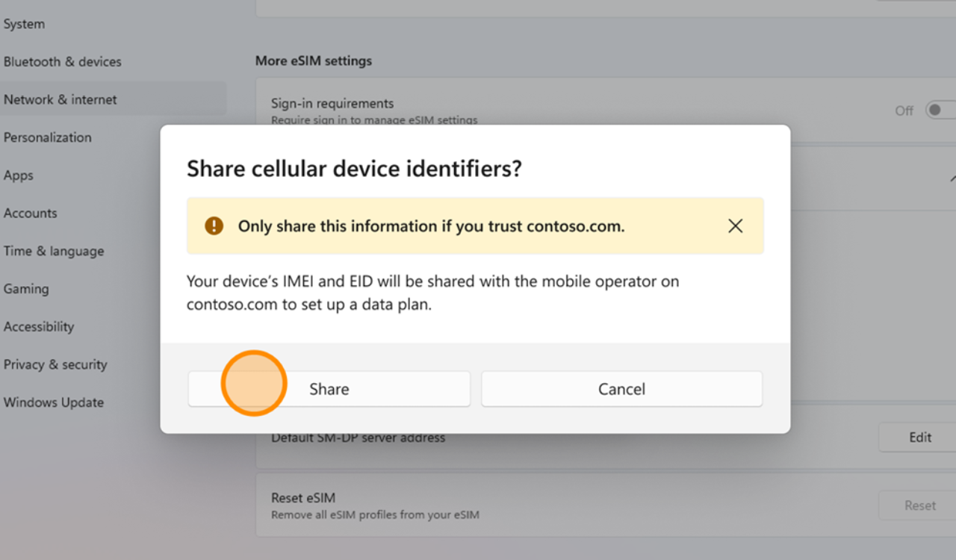The width and height of the screenshot is (956, 560).
Task: Collapse the expanded eSIM section chevron
Action: pos(953,179)
